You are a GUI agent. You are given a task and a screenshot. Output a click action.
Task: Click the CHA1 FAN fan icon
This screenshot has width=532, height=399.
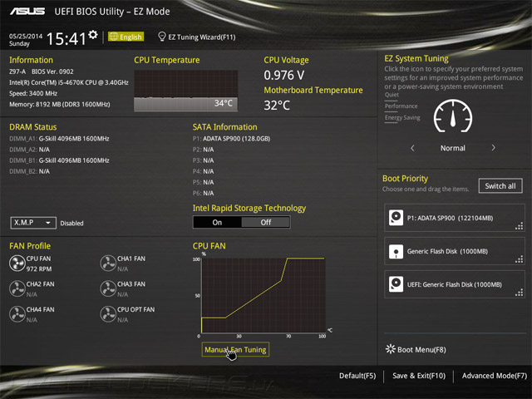pos(108,264)
